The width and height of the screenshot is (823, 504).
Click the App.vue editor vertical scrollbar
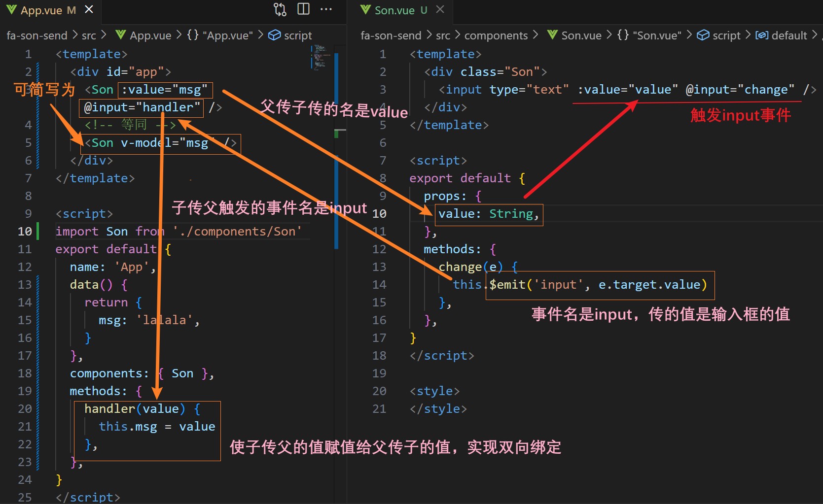pos(336,148)
